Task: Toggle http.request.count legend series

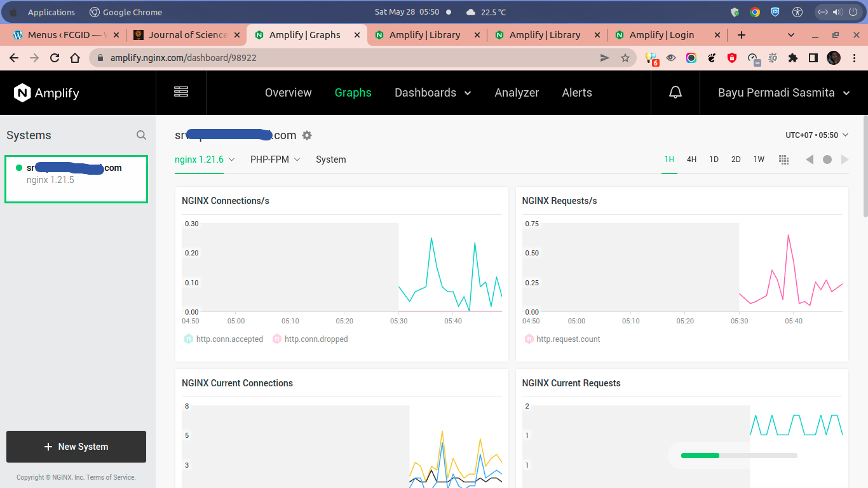Action: [562, 339]
